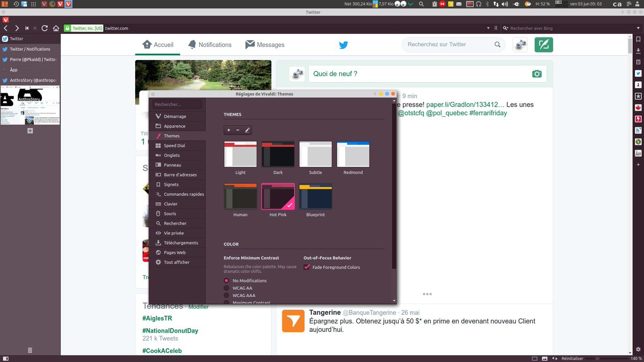
Task: Reload the current page
Action: [45, 28]
